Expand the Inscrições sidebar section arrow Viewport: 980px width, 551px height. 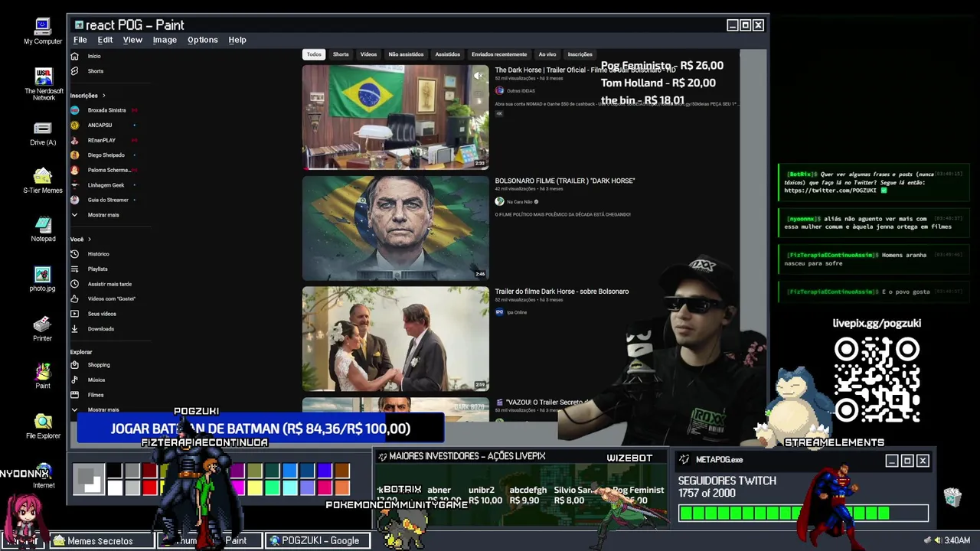[x=103, y=96]
